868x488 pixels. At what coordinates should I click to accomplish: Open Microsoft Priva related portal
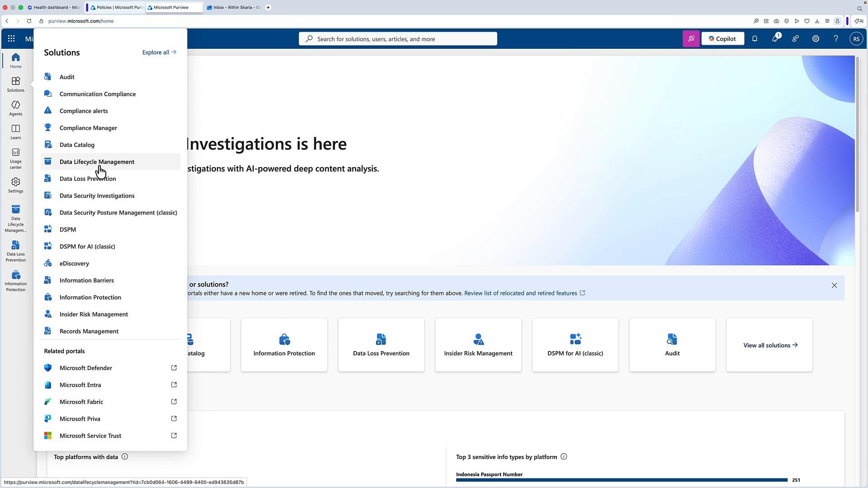(110, 419)
